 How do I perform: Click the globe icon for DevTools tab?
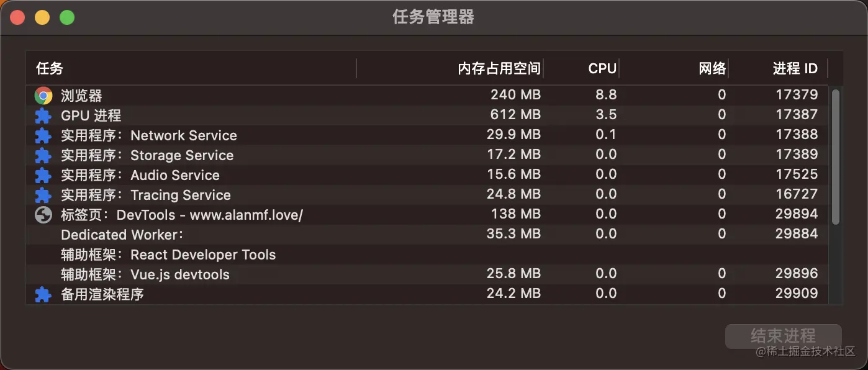(x=43, y=215)
